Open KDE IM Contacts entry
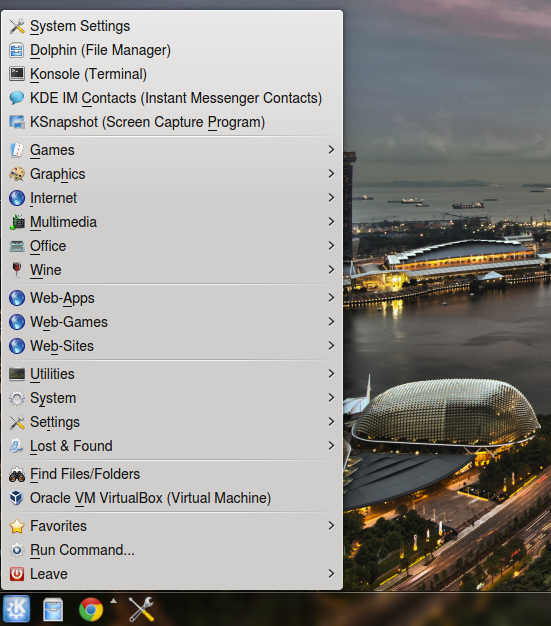 172,98
